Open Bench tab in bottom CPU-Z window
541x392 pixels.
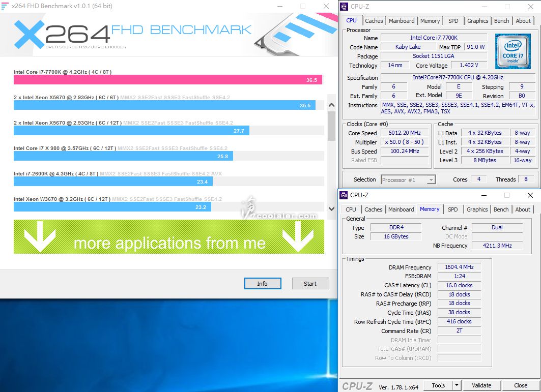click(x=501, y=209)
